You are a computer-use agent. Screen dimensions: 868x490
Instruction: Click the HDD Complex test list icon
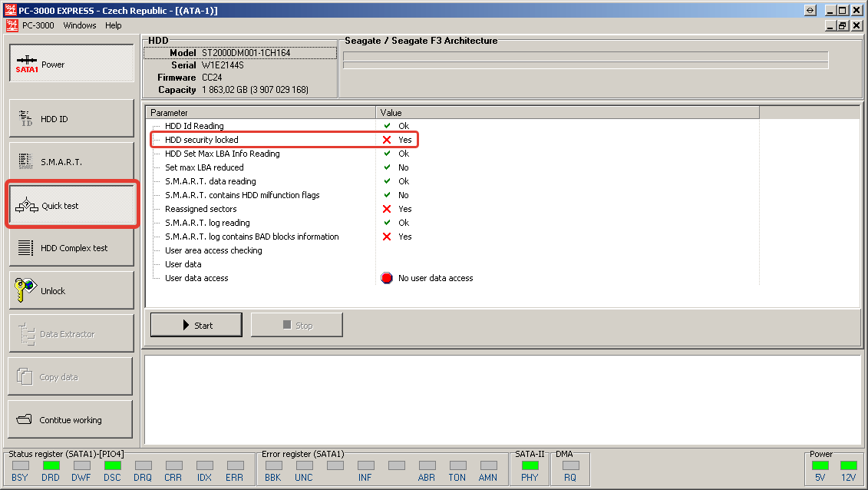click(x=25, y=247)
